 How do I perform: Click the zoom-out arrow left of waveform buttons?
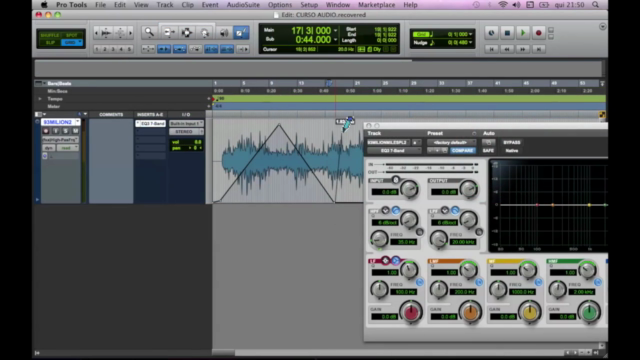(x=96, y=33)
